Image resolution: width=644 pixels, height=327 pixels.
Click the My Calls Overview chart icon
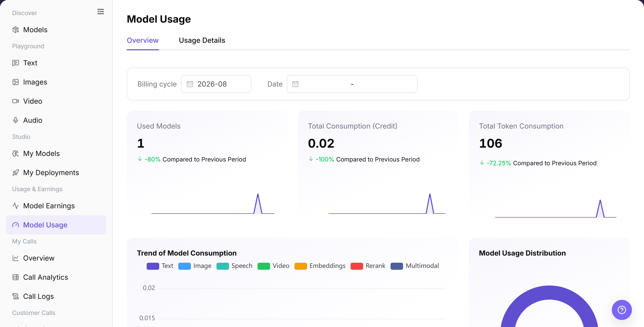click(x=16, y=258)
